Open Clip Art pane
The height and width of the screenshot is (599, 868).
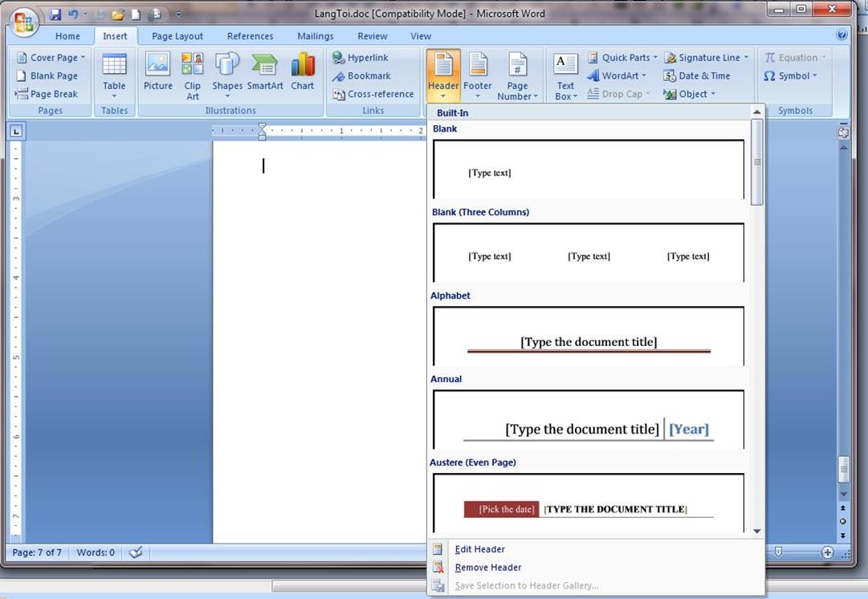[192, 75]
